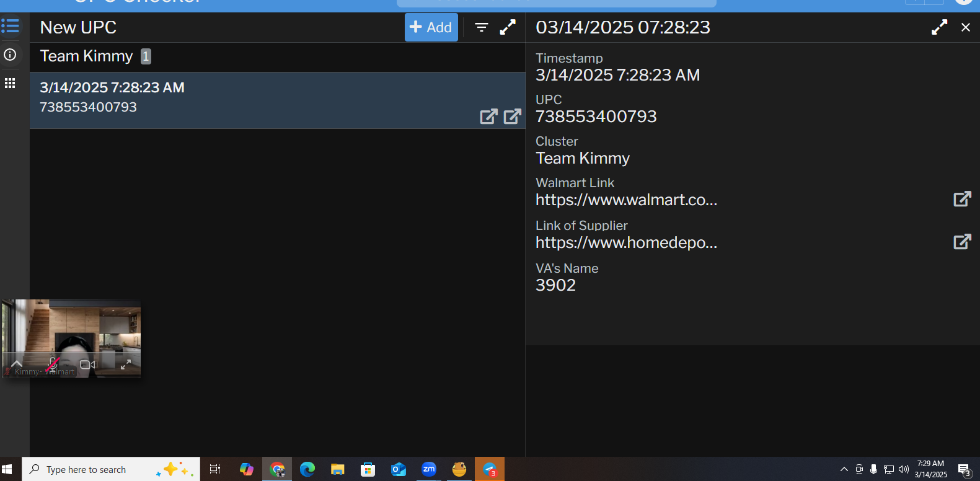The image size is (980, 481).
Task: Open Telegram with 3 notifications on taskbar
Action: [490, 469]
